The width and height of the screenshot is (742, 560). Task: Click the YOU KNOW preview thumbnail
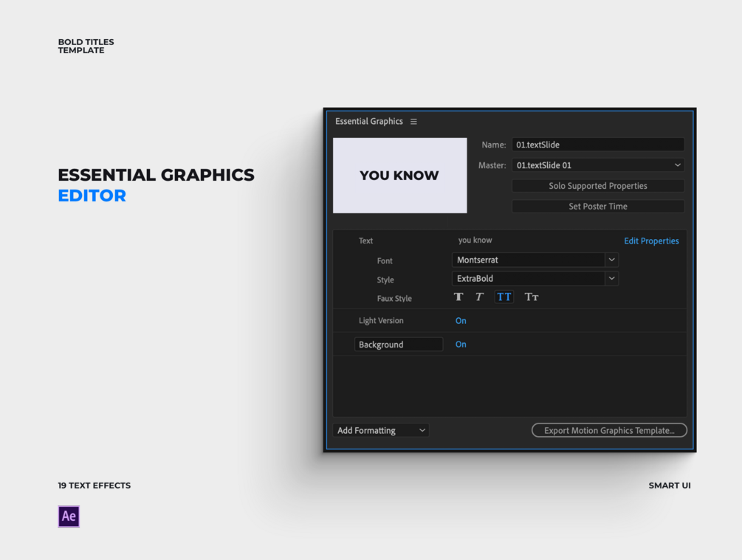click(x=400, y=176)
